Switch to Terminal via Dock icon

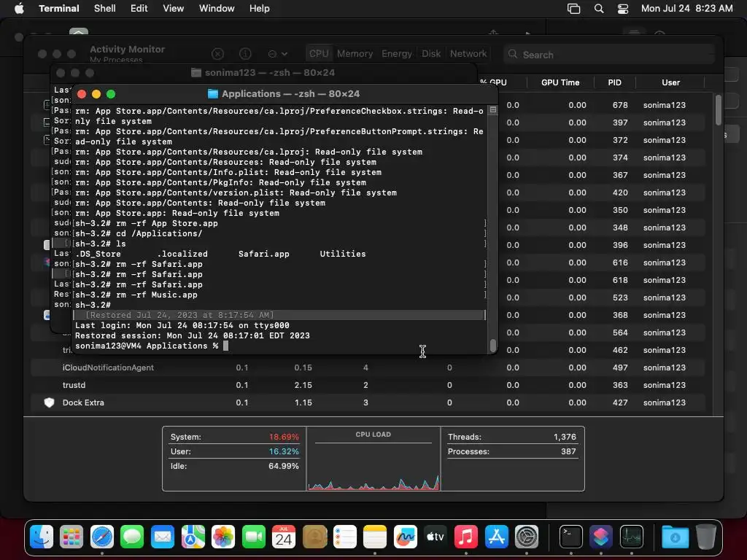click(x=570, y=537)
